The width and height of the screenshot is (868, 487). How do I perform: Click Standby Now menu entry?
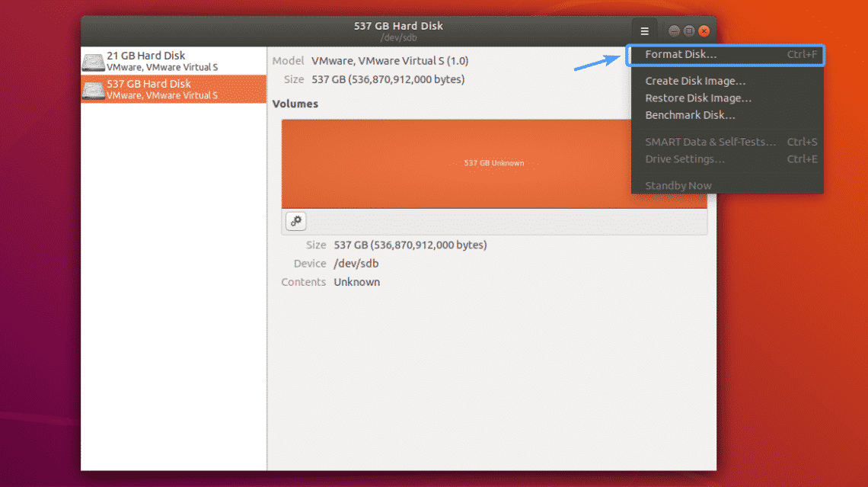tap(726, 186)
